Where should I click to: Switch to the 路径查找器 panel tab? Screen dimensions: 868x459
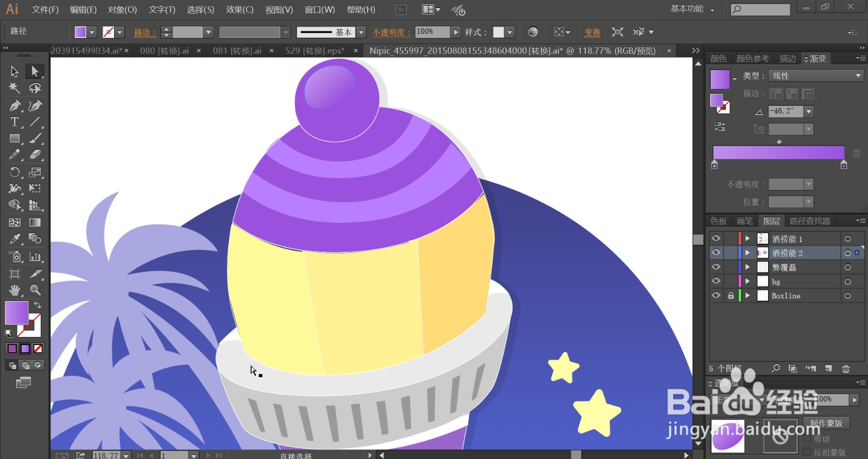click(x=810, y=221)
